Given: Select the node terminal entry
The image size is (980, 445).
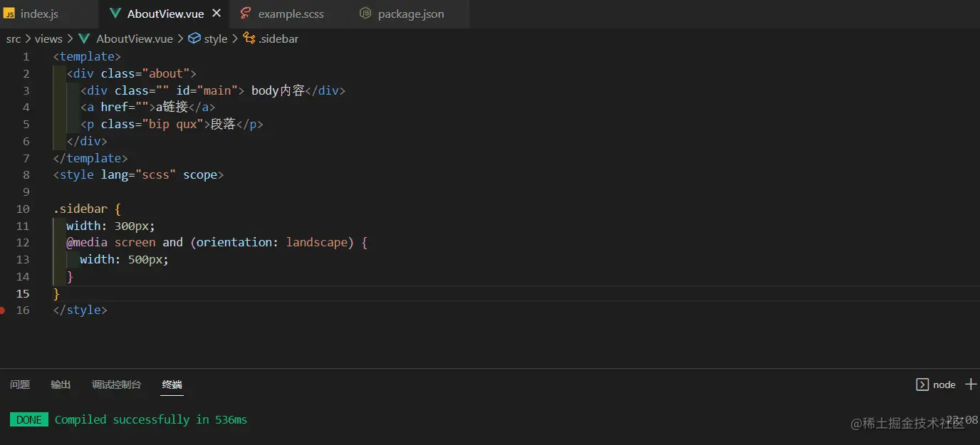Looking at the screenshot, I should pos(944,384).
